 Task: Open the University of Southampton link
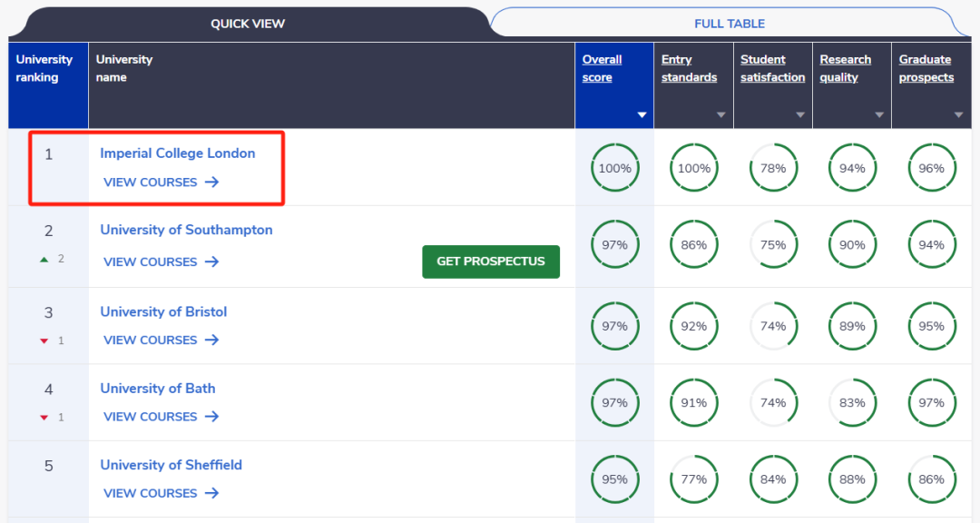pyautogui.click(x=186, y=230)
